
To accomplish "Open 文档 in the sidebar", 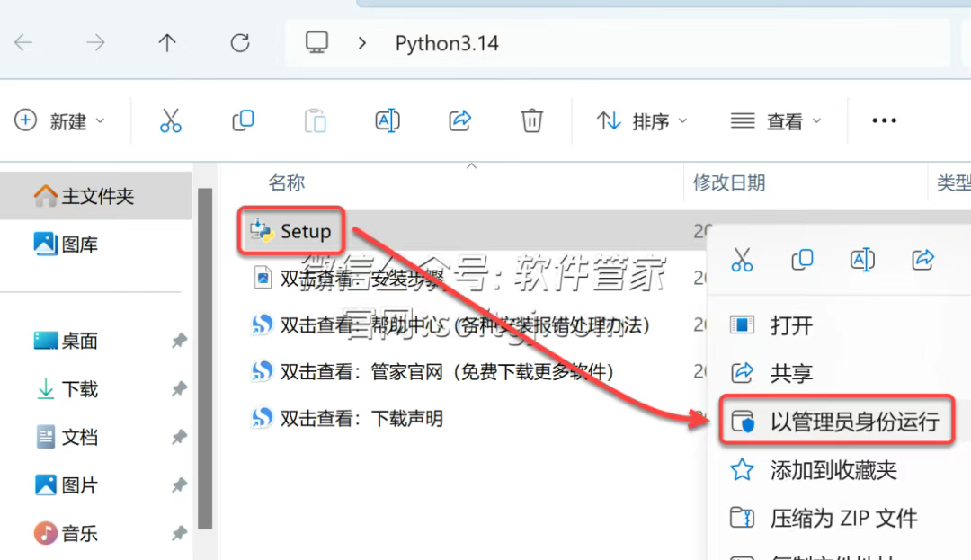I will pos(66,438).
